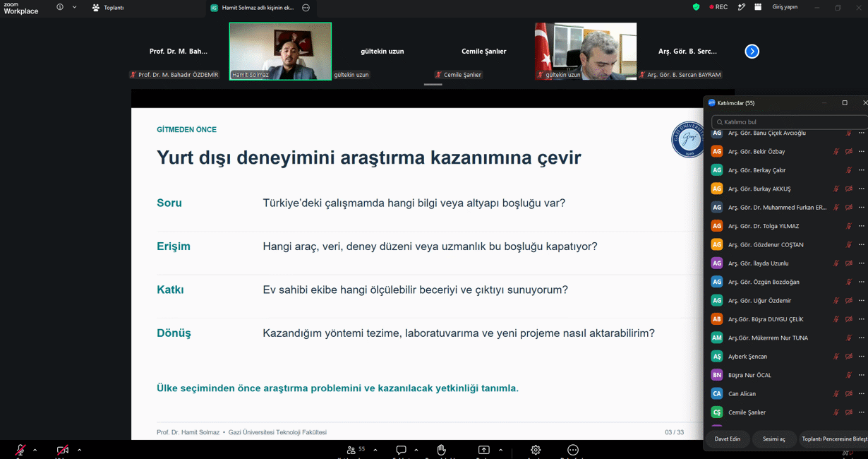868x459 pixels.
Task: Show next participants with blue arrow
Action: [752, 52]
